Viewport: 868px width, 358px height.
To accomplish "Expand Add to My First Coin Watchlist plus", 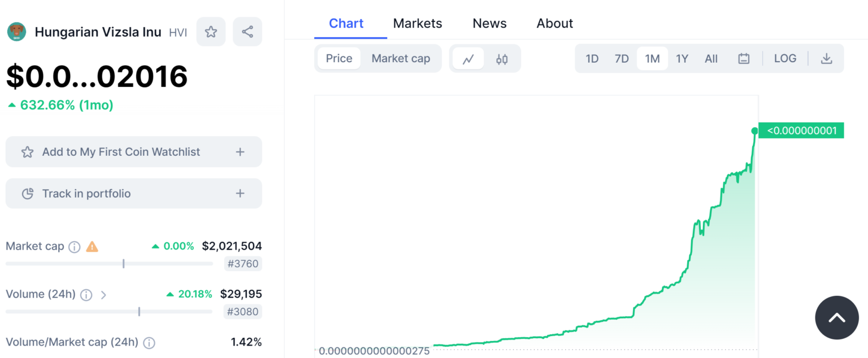I will (x=240, y=152).
